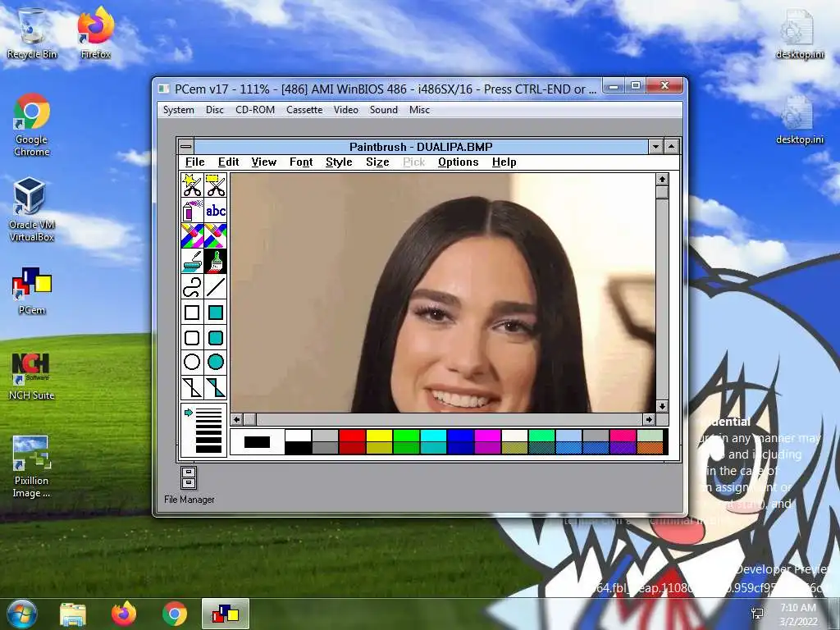
Task: Choose the Filled Polygon tool
Action: pos(216,387)
